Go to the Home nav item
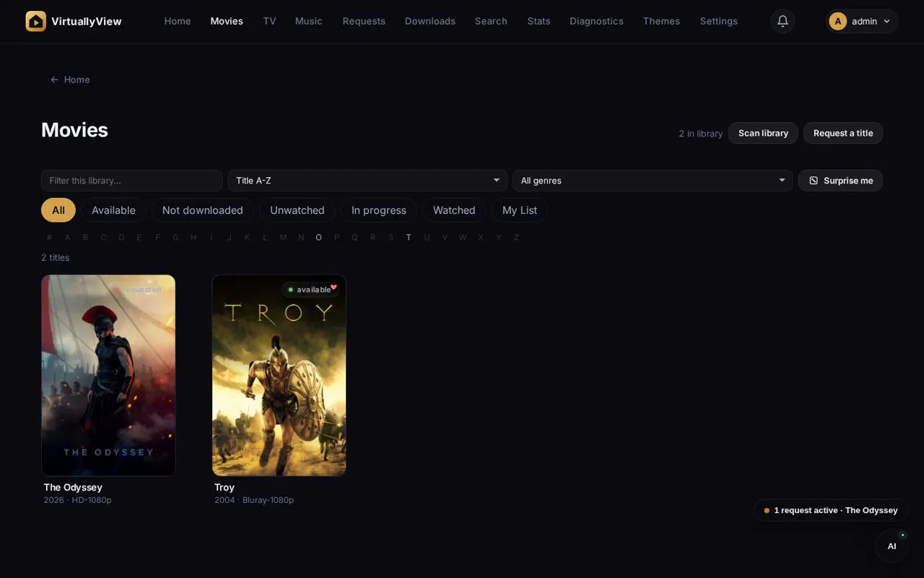The width and height of the screenshot is (924, 578). tap(178, 21)
